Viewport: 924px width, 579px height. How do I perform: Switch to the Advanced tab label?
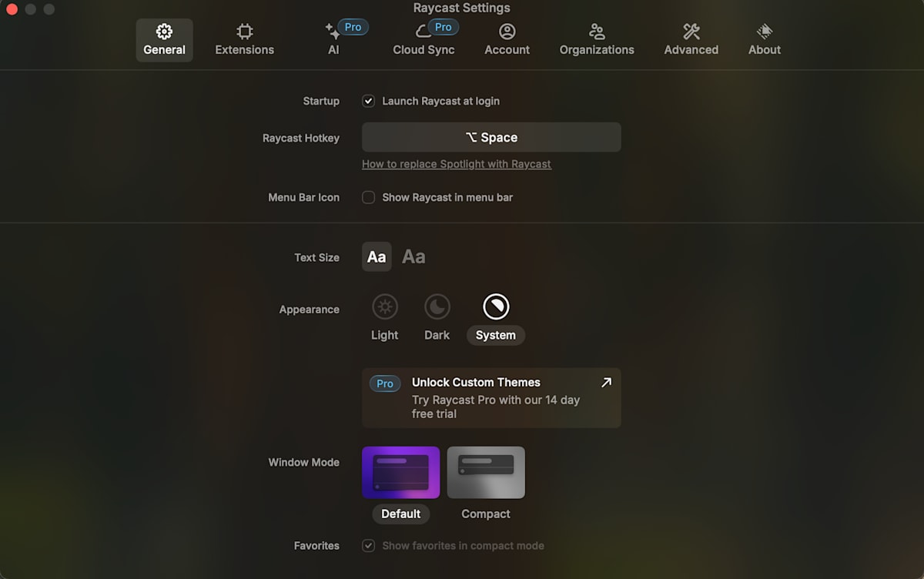coord(691,50)
